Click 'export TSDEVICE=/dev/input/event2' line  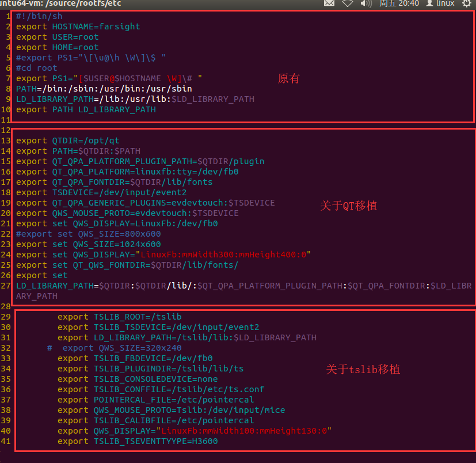coord(101,192)
